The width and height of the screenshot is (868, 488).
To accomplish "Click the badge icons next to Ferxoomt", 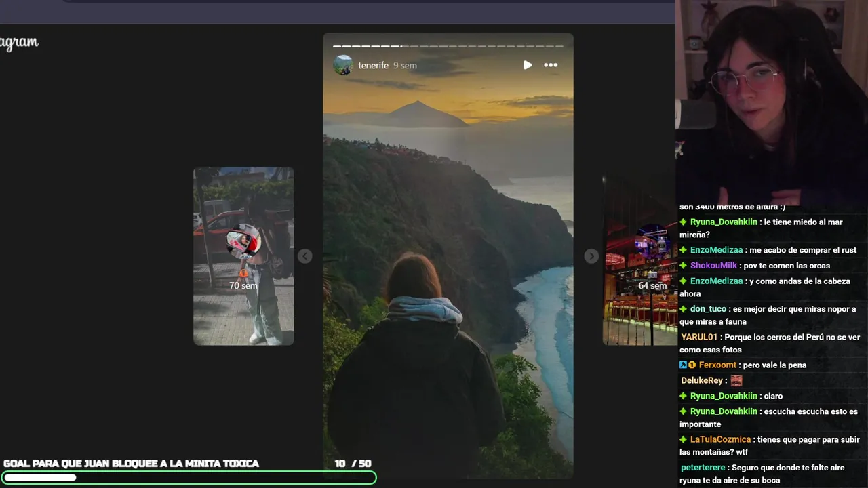I will tap(688, 365).
